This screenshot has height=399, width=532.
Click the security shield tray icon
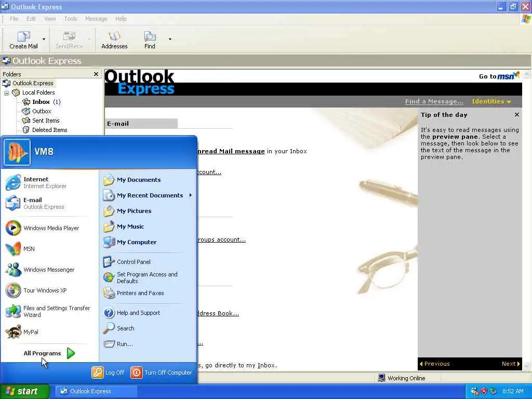click(484, 391)
